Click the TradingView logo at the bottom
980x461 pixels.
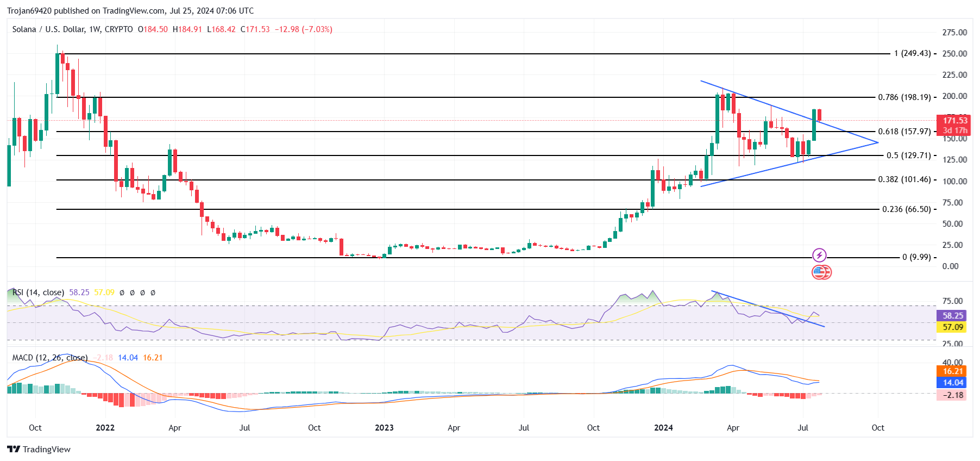[x=39, y=449]
